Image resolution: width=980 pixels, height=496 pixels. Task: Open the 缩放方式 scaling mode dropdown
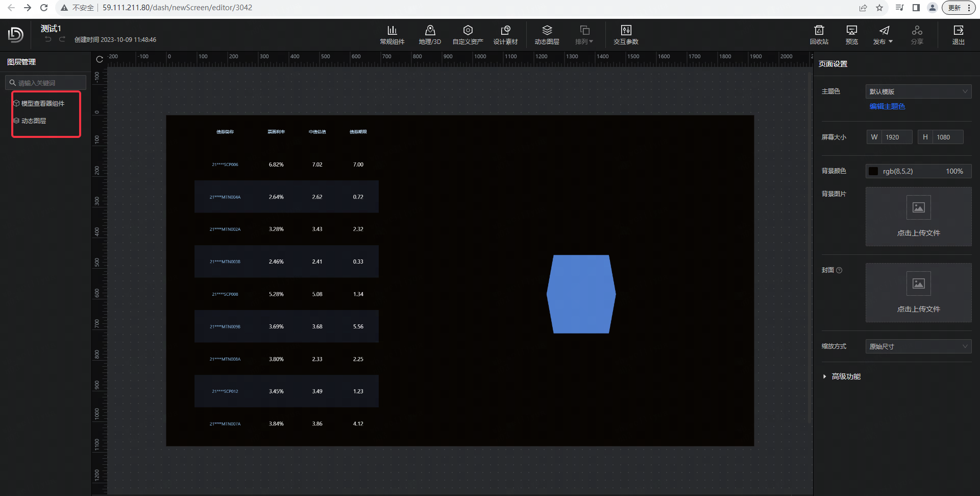(x=918, y=346)
